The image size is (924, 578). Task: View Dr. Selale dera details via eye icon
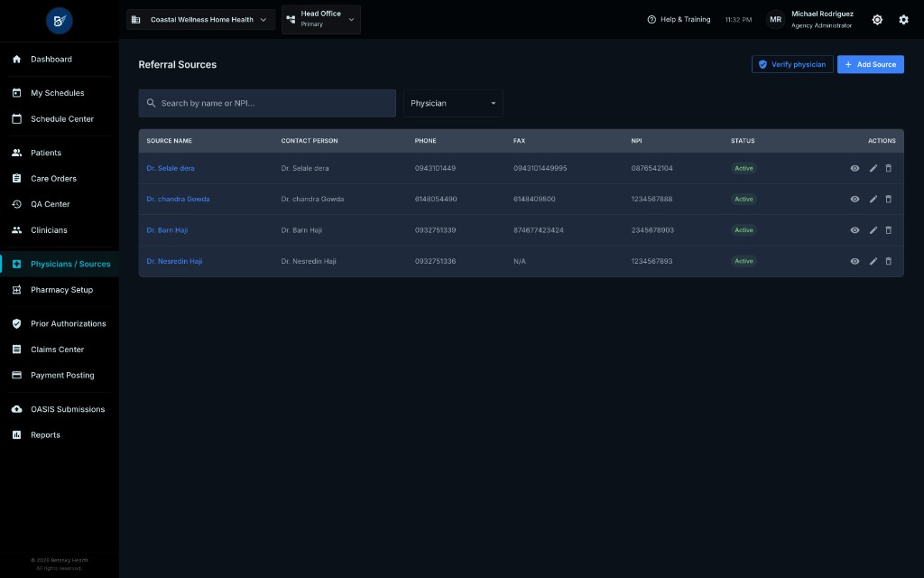click(855, 168)
